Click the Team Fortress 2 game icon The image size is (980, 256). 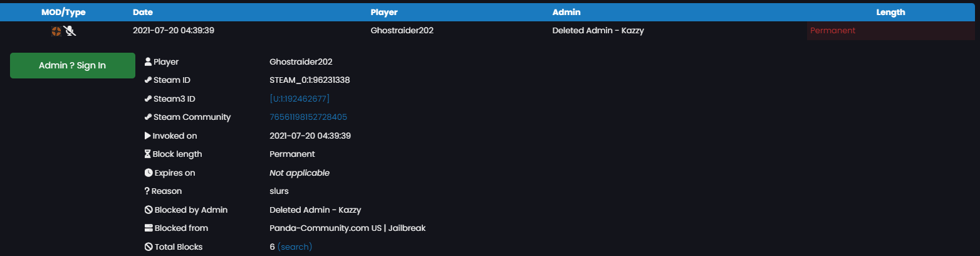point(56,31)
